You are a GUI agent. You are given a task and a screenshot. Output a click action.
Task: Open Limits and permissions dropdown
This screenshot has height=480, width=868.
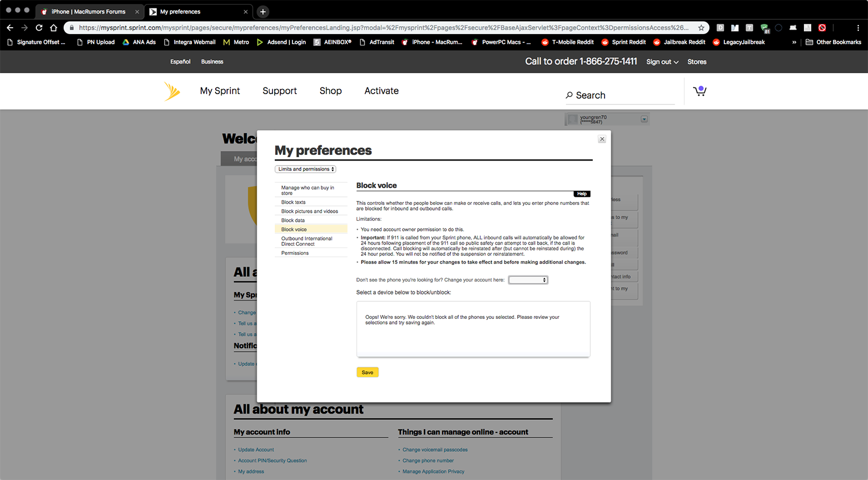click(x=305, y=169)
